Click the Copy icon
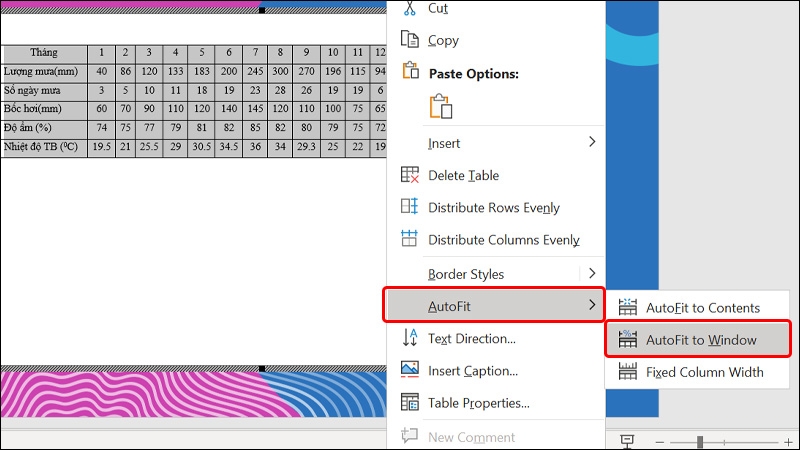Screen dimensions: 800x450 pos(410,39)
